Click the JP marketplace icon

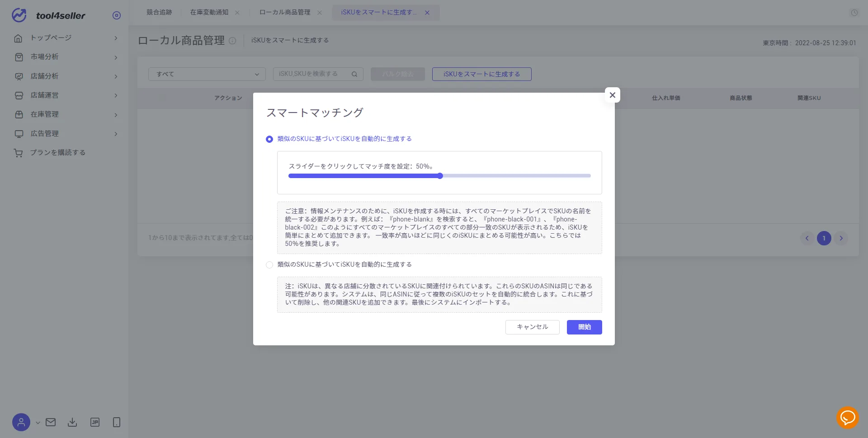95,422
